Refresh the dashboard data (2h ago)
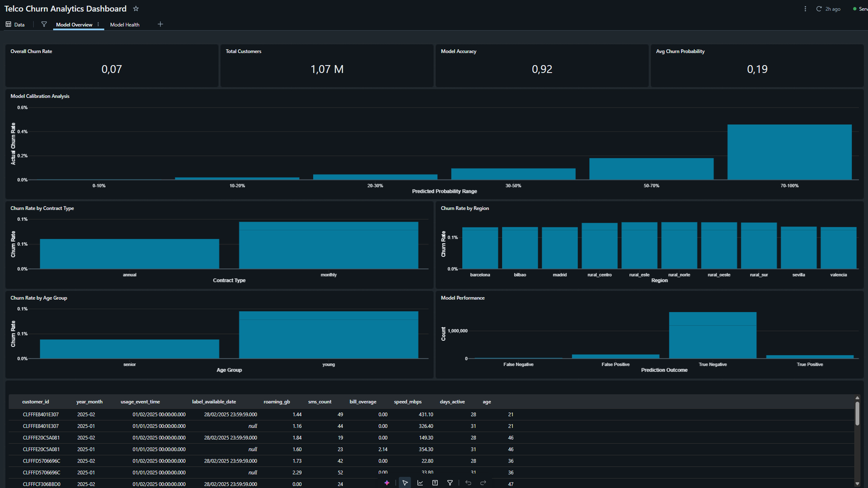 click(819, 9)
